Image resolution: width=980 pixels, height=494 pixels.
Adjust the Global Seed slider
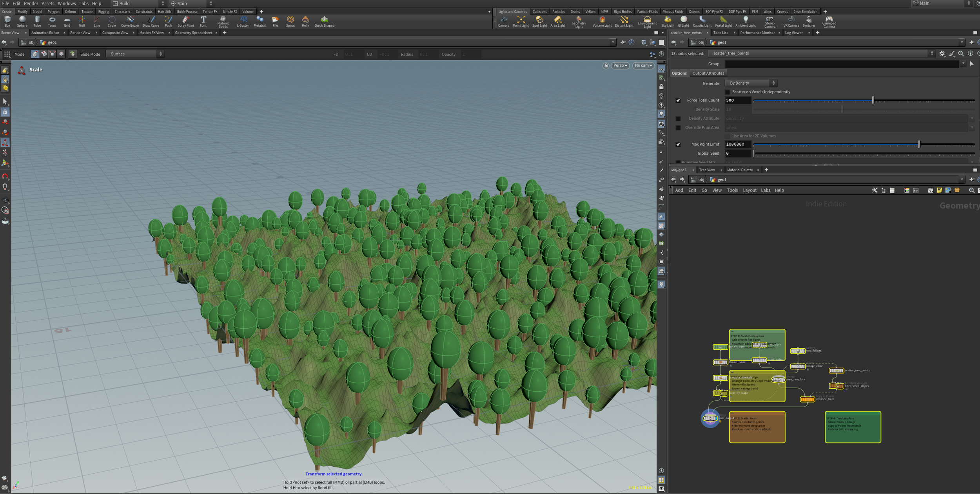coord(864,154)
